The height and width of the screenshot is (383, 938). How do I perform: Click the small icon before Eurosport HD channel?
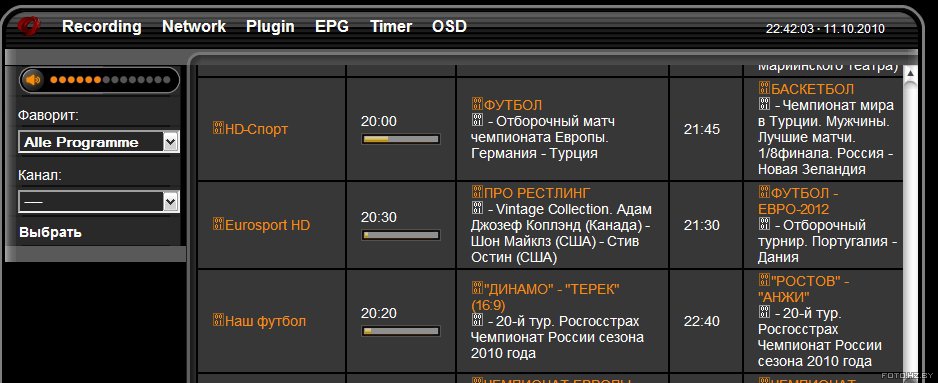pyautogui.click(x=218, y=224)
